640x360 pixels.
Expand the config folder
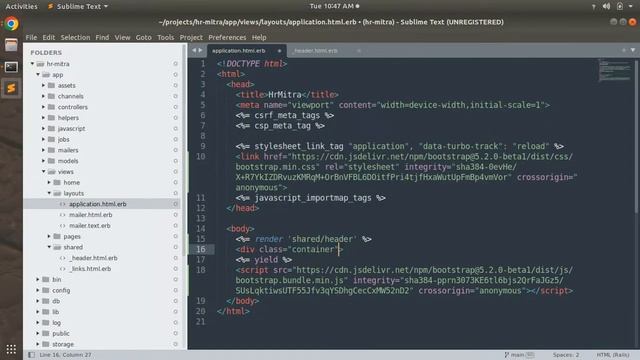38,290
